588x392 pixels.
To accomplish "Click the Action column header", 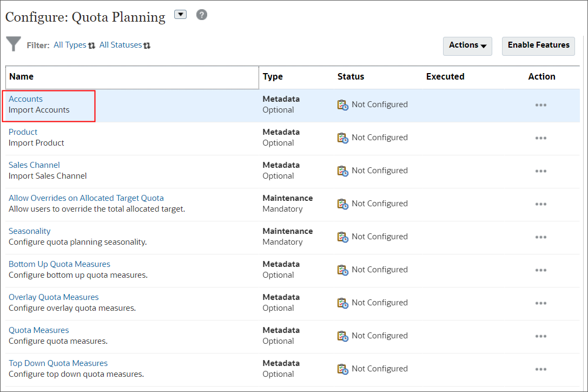I will coord(541,76).
